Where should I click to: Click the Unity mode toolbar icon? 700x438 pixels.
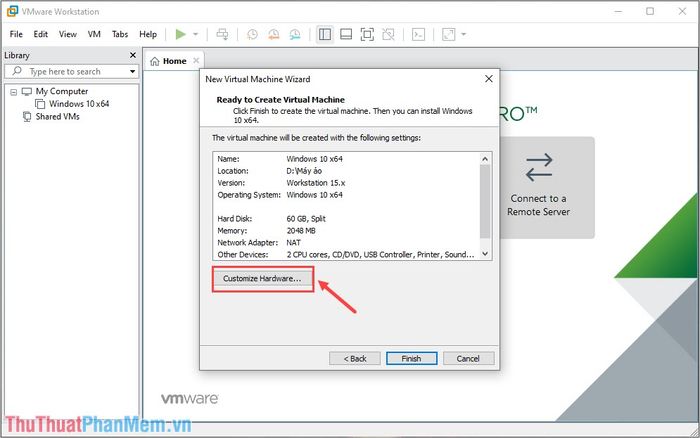[x=388, y=34]
